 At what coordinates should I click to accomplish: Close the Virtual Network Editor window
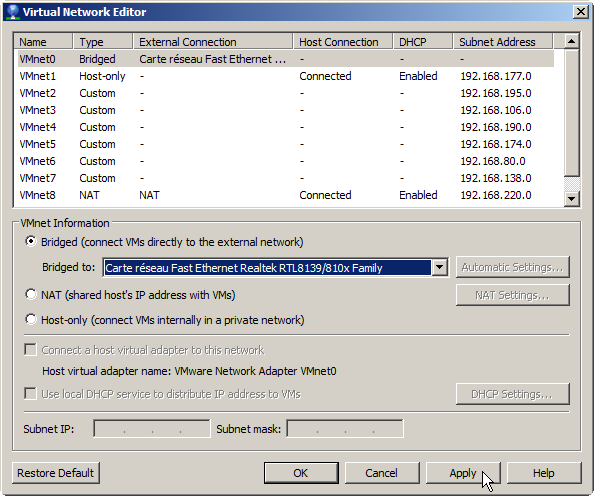(580, 12)
